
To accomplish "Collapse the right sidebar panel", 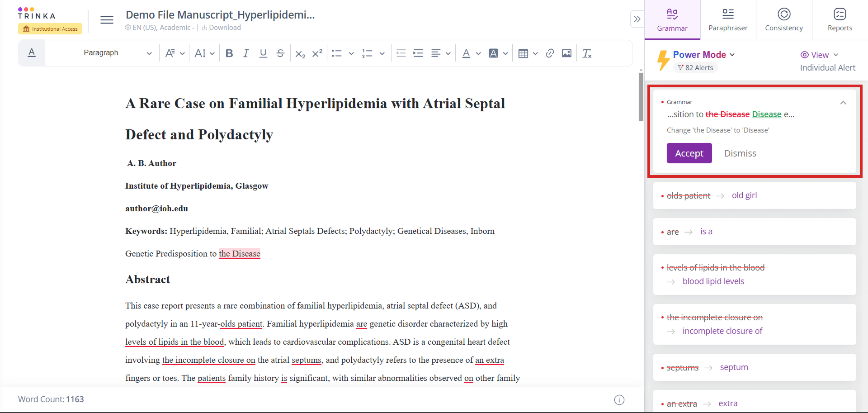I will click(x=637, y=19).
